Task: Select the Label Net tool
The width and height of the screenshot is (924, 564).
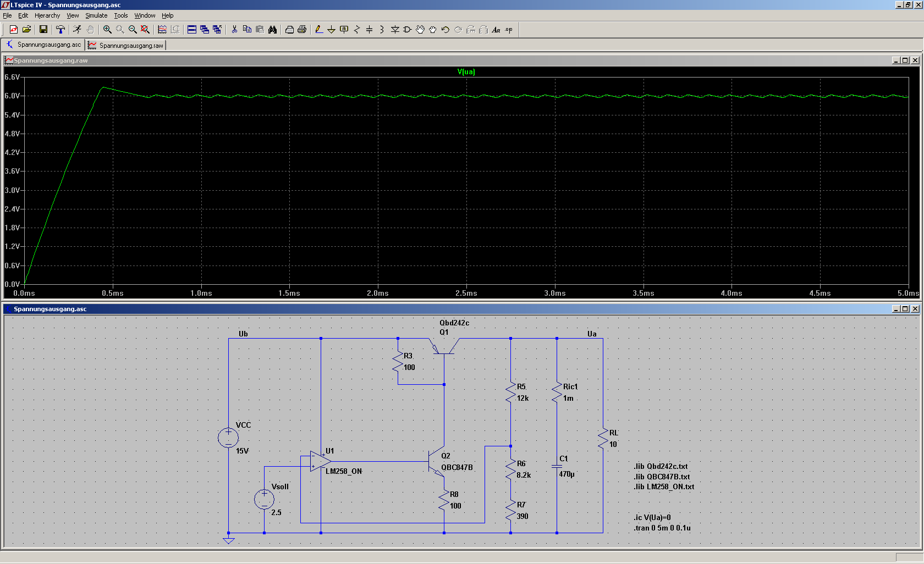Action: point(344,30)
